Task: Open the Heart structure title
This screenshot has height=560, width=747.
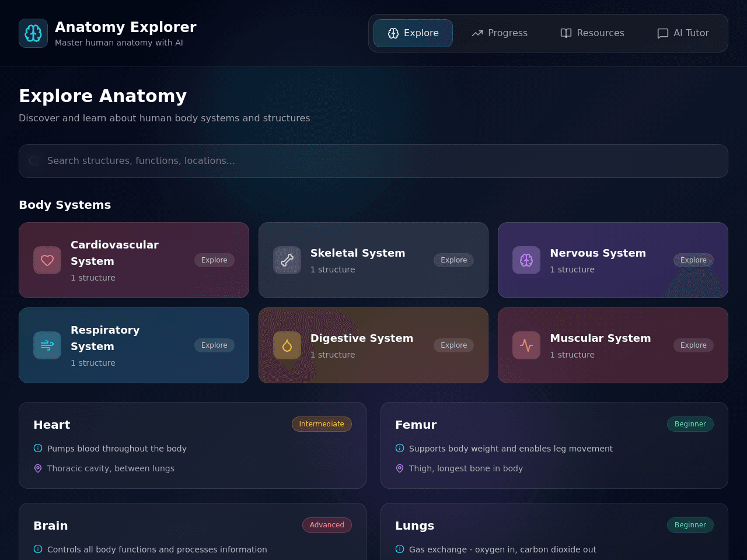Action: coord(52,425)
